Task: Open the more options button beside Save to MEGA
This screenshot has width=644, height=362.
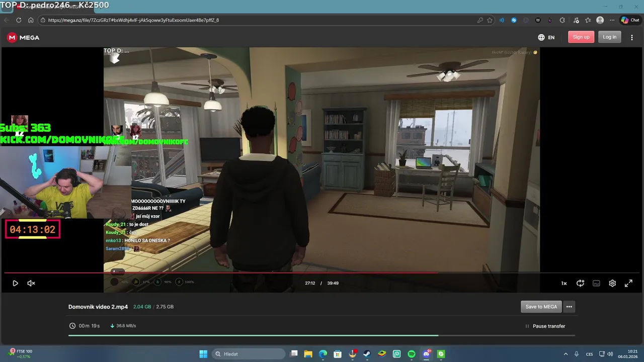Action: coord(569,307)
